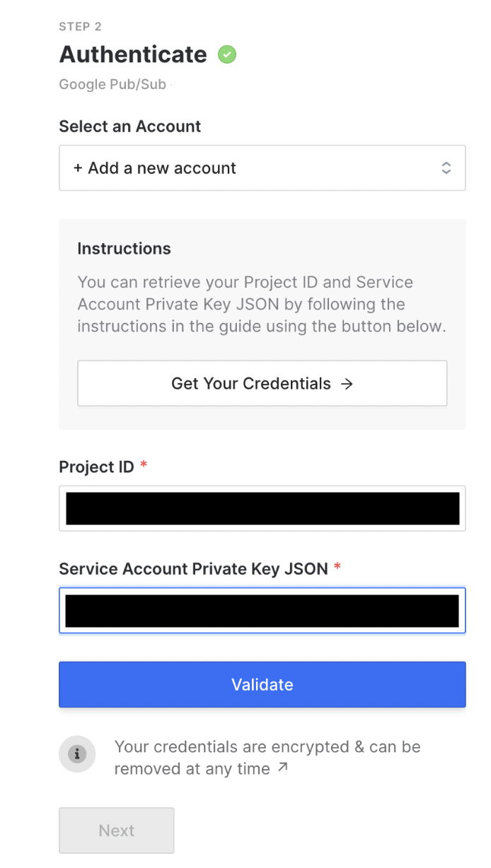The image size is (491, 868).
Task: Click the Project ID field label
Action: [96, 467]
